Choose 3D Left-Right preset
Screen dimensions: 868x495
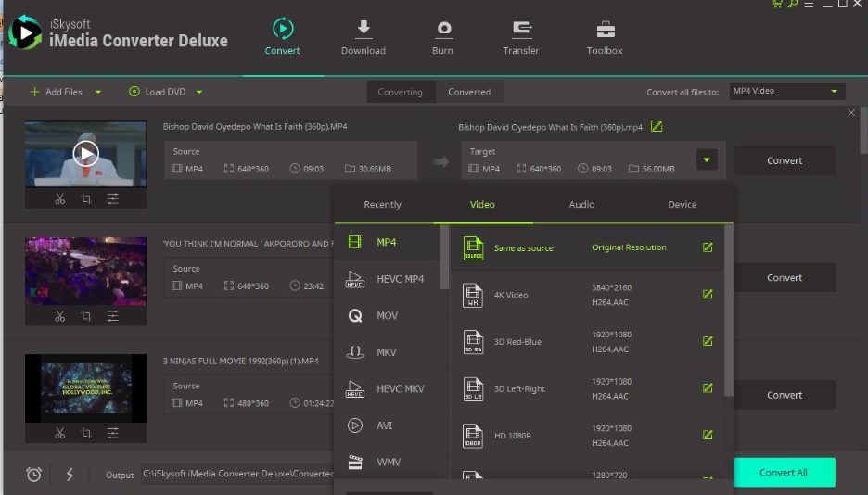587,388
